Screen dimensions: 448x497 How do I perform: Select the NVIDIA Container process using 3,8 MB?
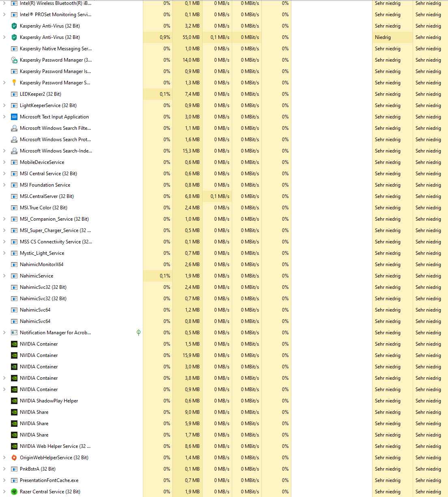39,378
